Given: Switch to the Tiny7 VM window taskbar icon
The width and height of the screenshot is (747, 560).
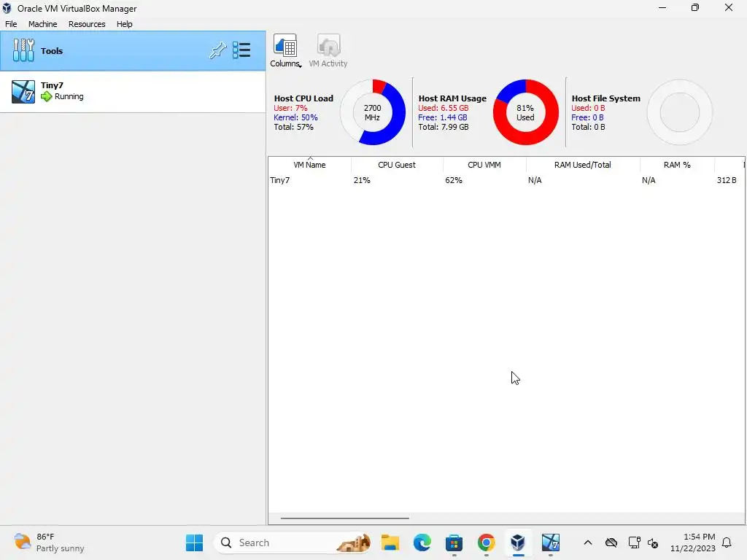Looking at the screenshot, I should (550, 542).
